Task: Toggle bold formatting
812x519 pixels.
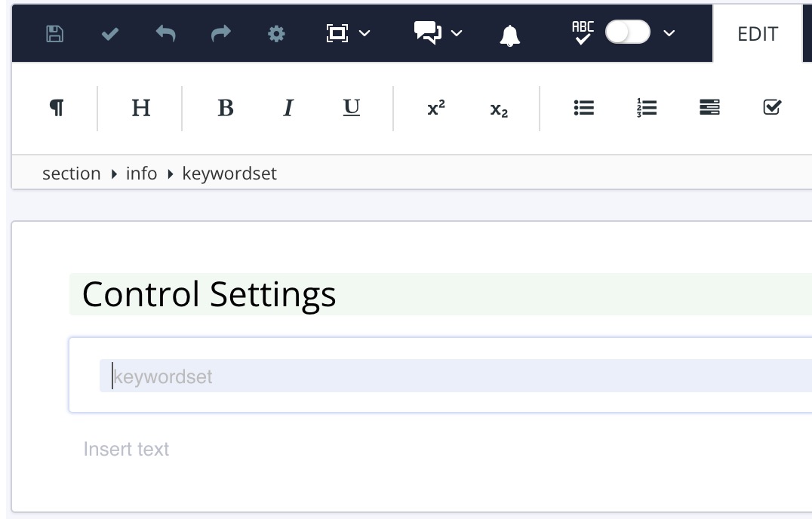Action: [225, 108]
